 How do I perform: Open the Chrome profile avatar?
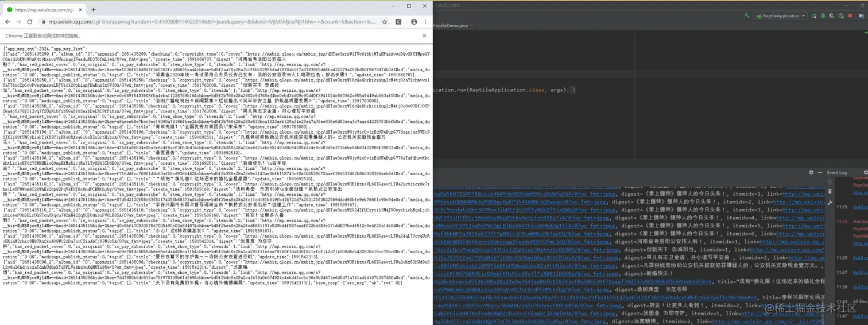[x=414, y=22]
